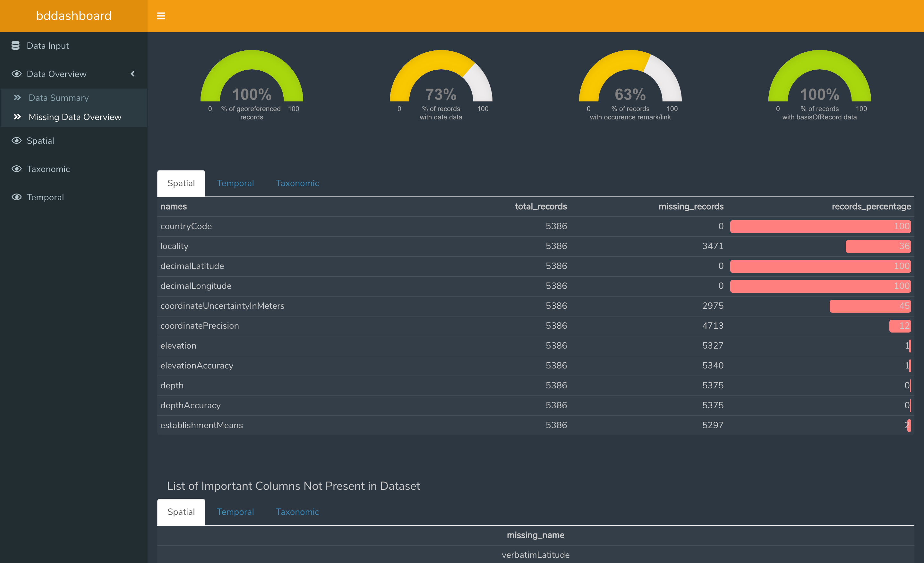Sort by missing_records column header
Viewport: 924px width, 563px height.
click(x=691, y=206)
